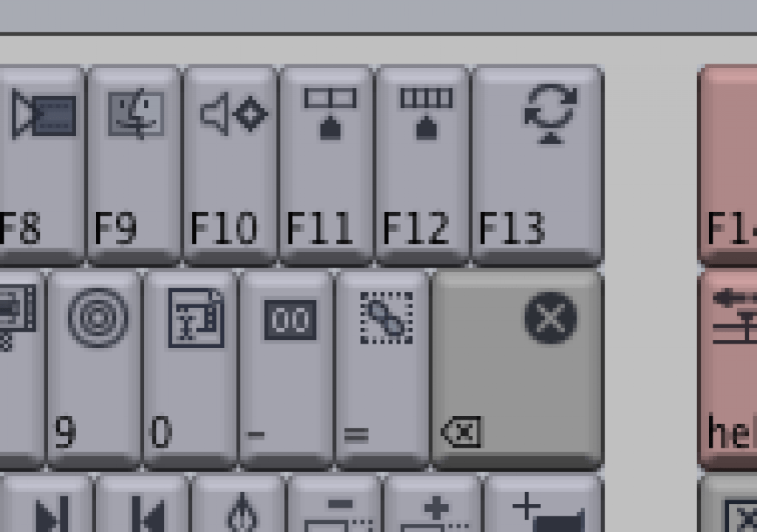Click the key with left arrow to bar icon
This screenshot has height=532, width=757.
143,503
